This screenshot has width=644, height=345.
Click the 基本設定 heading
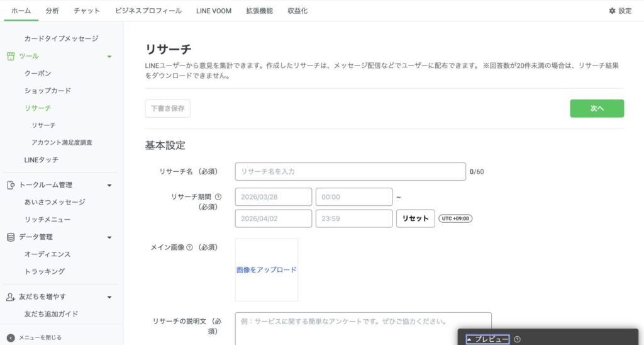165,145
